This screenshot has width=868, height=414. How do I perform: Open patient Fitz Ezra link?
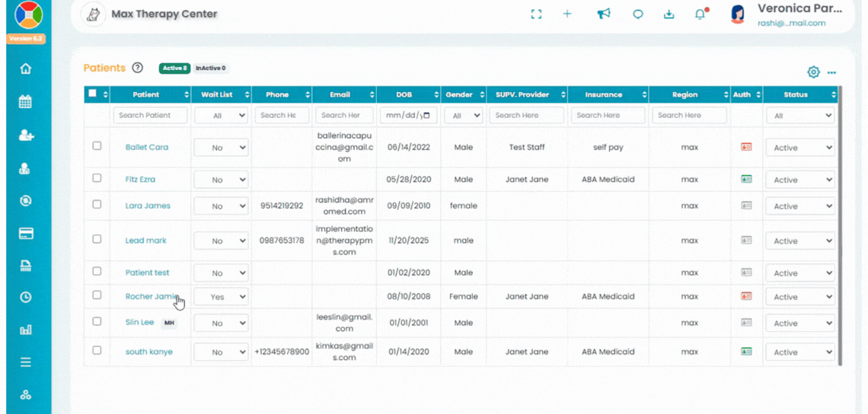(140, 180)
